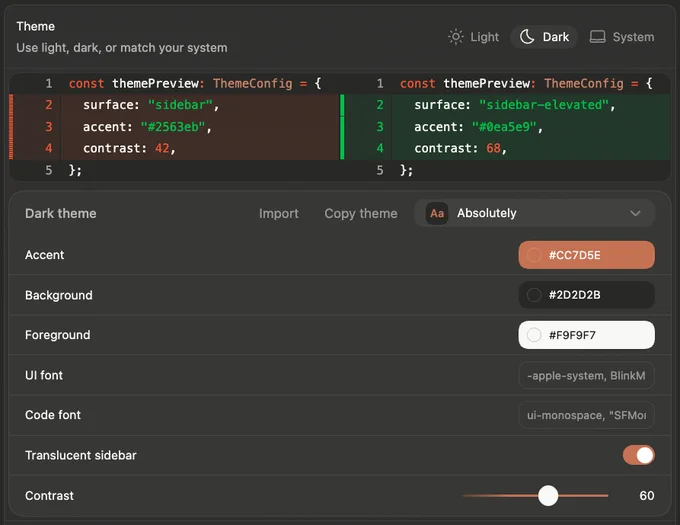Viewport: 680px width, 525px height.
Task: Click the laptop icon for System
Action: tap(597, 37)
